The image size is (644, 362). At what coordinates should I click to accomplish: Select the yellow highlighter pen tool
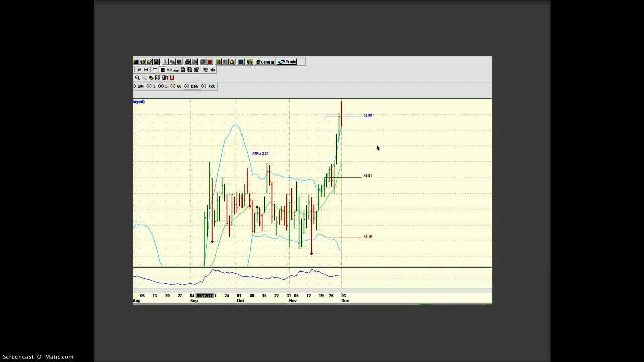click(151, 78)
